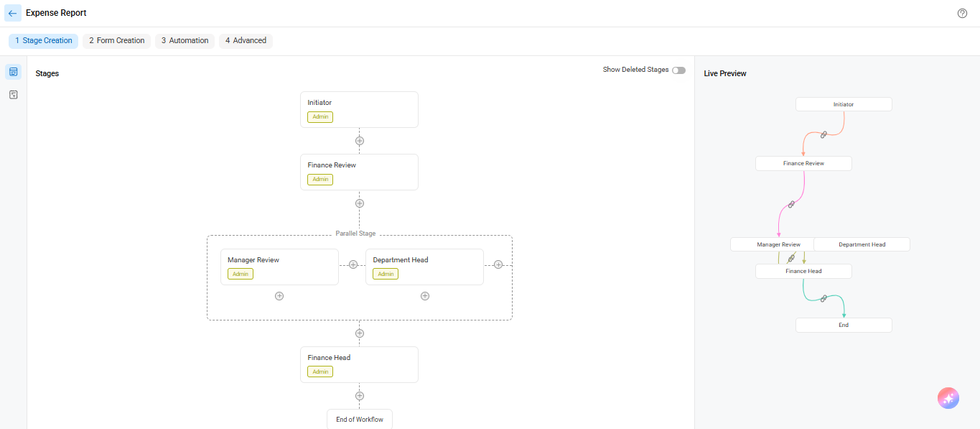Switch to Form Creation tab
980x429 pixels.
coord(117,41)
